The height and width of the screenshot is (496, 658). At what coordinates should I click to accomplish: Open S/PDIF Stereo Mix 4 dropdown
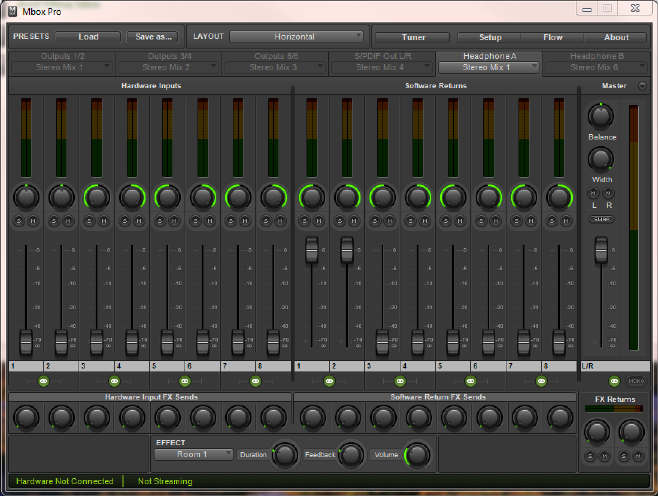(x=382, y=67)
